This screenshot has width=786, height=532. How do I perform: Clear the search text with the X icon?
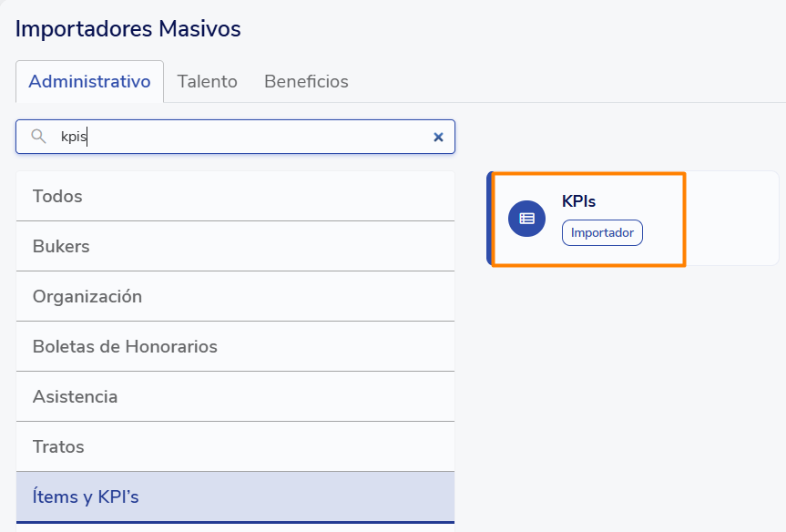tap(438, 137)
